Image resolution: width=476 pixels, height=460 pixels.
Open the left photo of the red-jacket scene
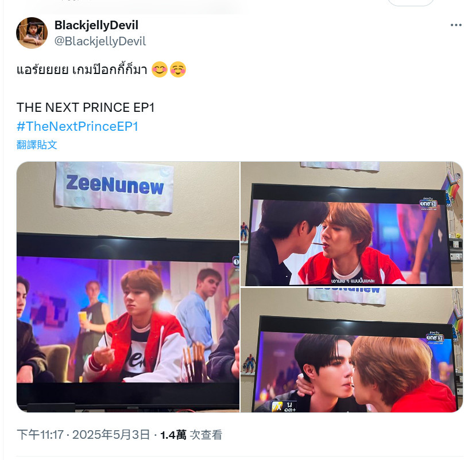click(128, 287)
